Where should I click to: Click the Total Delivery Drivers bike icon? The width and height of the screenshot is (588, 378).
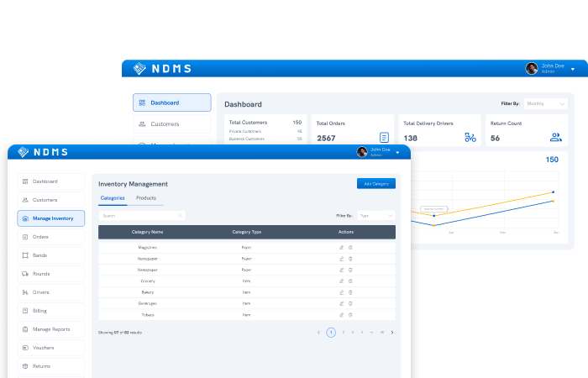tap(470, 138)
